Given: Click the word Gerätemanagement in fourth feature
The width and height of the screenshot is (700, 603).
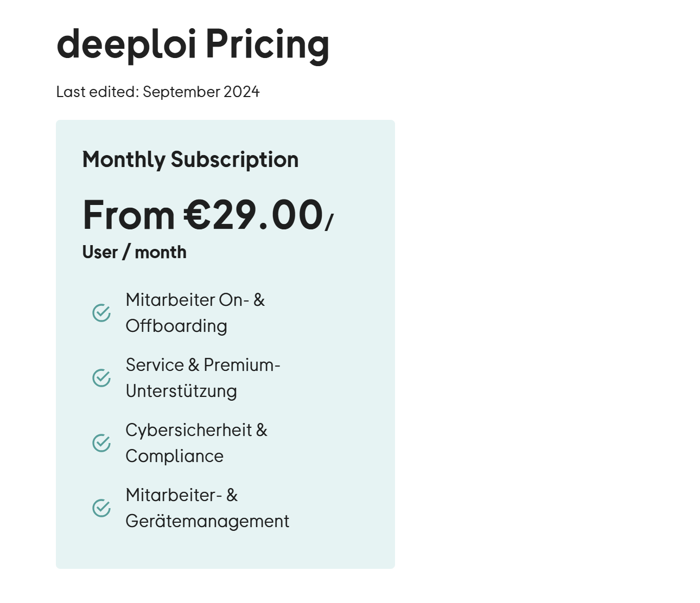Looking at the screenshot, I should coord(207,521).
